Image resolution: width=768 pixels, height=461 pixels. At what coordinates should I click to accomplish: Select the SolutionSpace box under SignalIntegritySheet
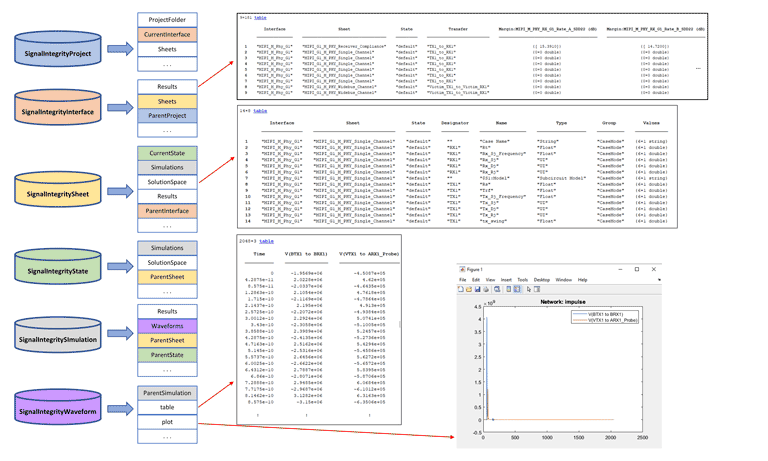pyautogui.click(x=167, y=182)
